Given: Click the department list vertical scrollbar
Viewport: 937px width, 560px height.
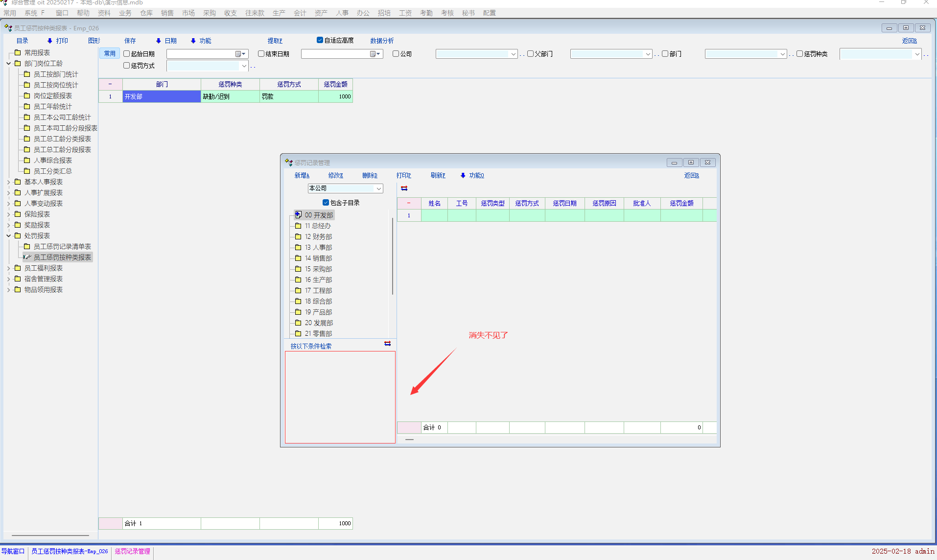Looking at the screenshot, I should coord(393,255).
